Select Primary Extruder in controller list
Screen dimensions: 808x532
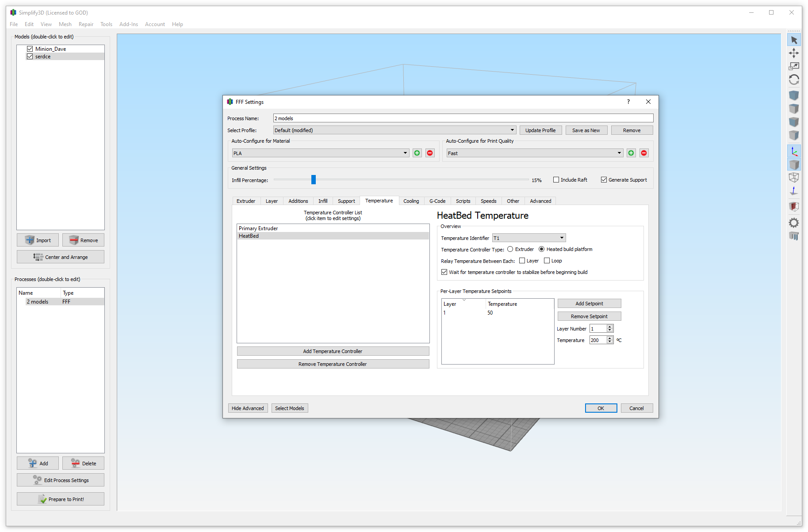(x=333, y=228)
